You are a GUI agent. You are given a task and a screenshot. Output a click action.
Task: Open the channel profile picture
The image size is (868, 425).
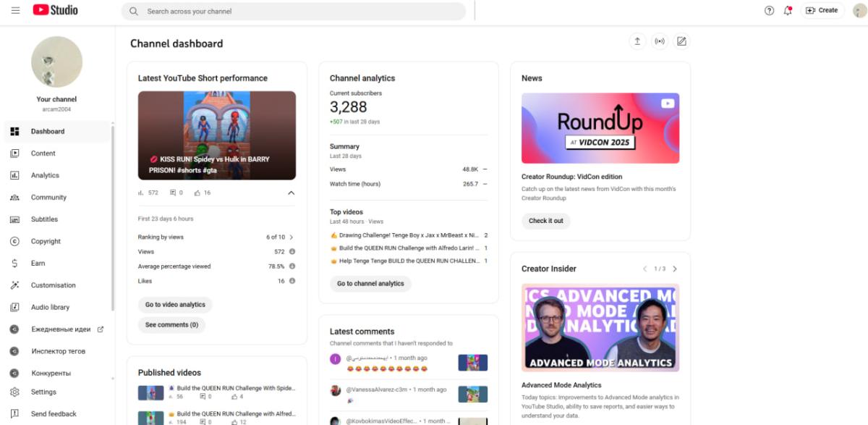click(56, 62)
